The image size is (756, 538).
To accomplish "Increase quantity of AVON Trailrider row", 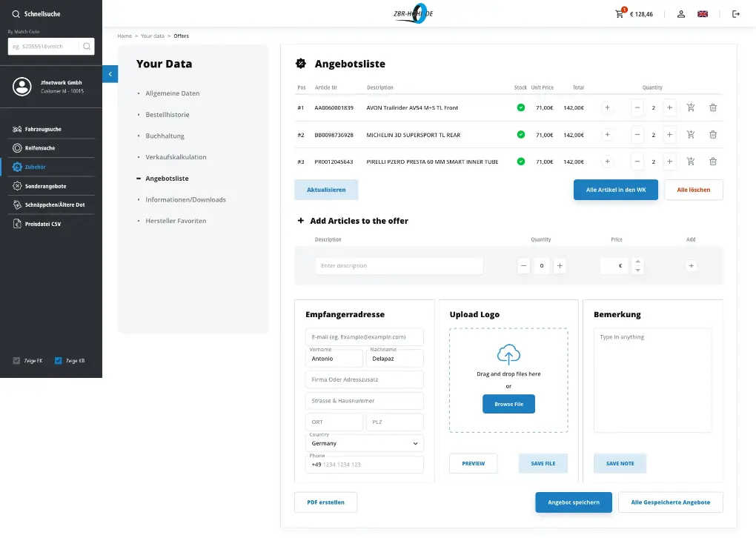I will [669, 107].
